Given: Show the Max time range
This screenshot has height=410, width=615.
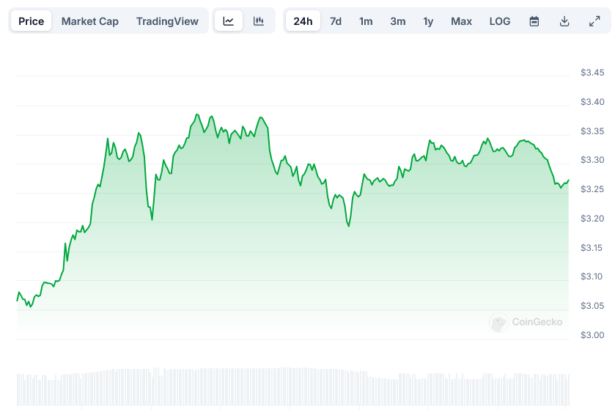Looking at the screenshot, I should pyautogui.click(x=461, y=21).
